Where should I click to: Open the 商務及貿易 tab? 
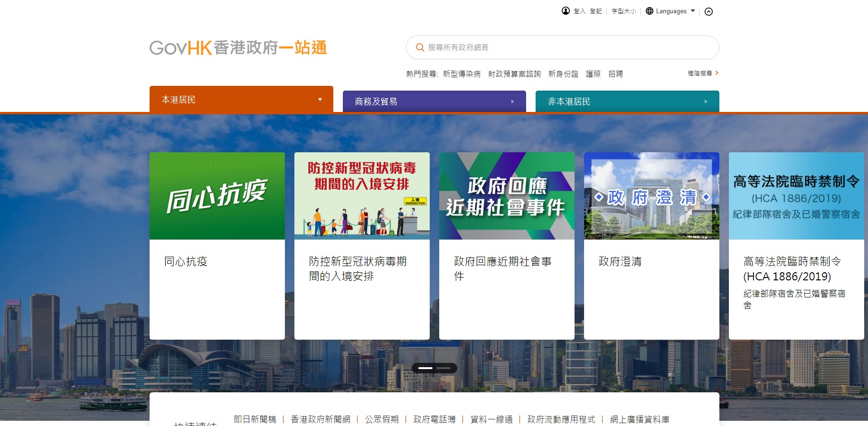(434, 102)
